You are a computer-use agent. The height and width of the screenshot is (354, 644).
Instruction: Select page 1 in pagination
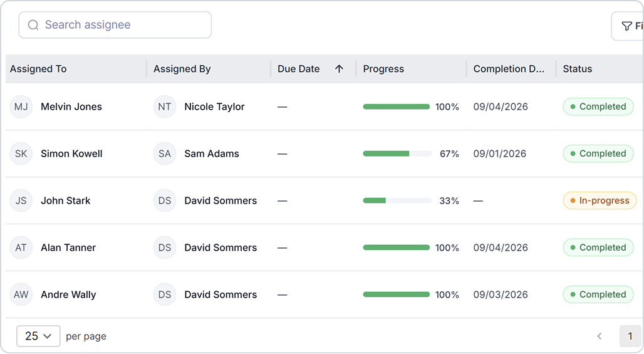pyautogui.click(x=630, y=336)
